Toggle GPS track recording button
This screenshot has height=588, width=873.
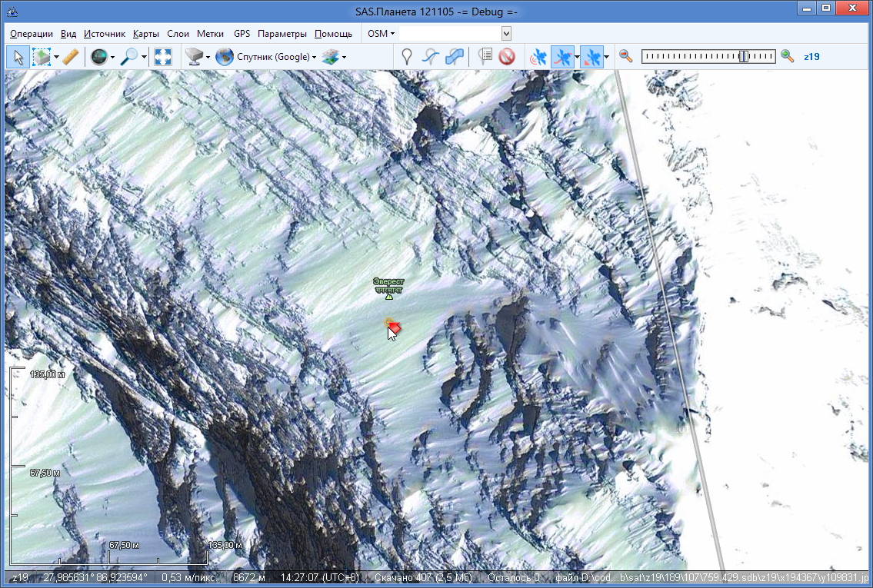click(563, 56)
